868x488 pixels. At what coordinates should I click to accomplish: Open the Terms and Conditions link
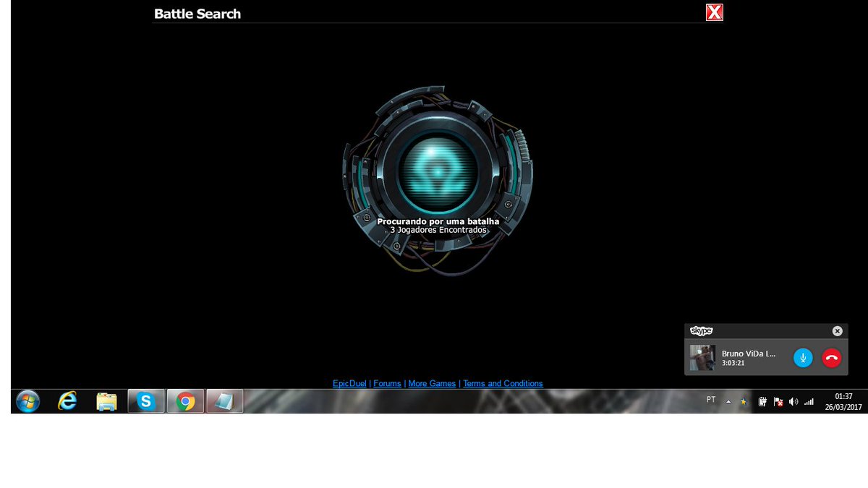click(x=503, y=384)
